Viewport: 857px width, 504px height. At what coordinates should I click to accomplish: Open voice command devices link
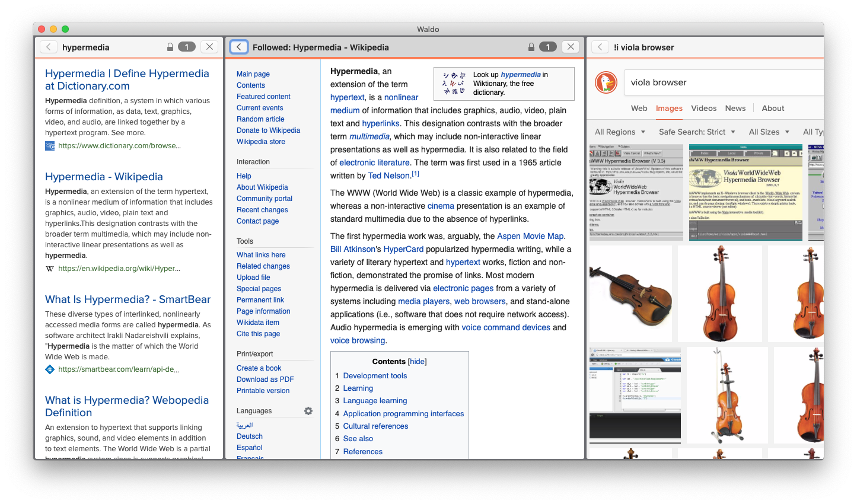[x=506, y=327]
